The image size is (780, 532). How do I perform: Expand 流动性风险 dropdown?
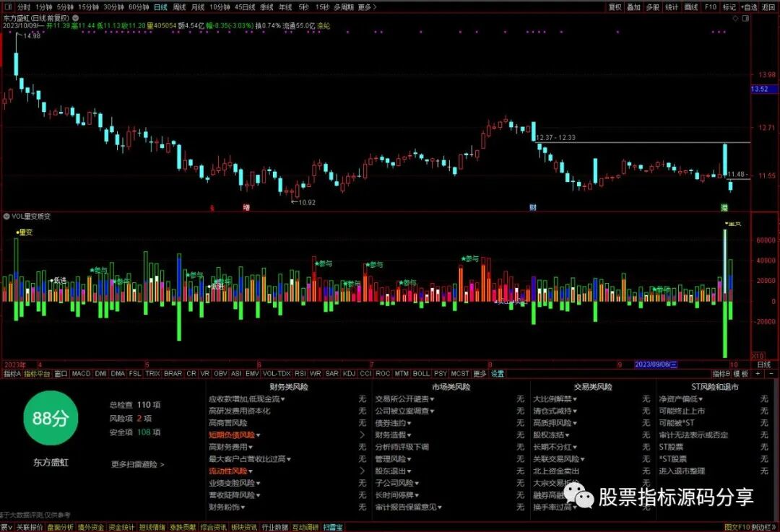tap(231, 471)
